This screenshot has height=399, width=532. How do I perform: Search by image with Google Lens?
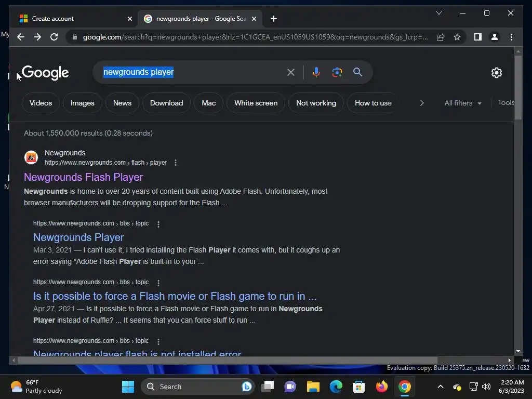[x=337, y=72]
